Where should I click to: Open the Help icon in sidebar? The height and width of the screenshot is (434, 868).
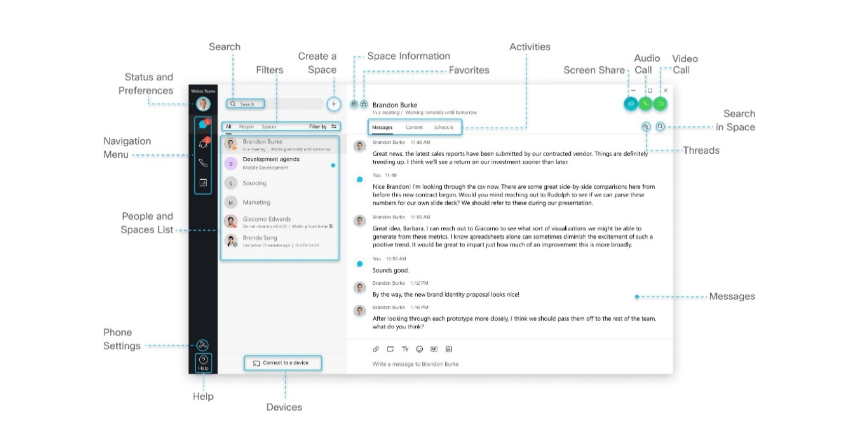pos(203,362)
